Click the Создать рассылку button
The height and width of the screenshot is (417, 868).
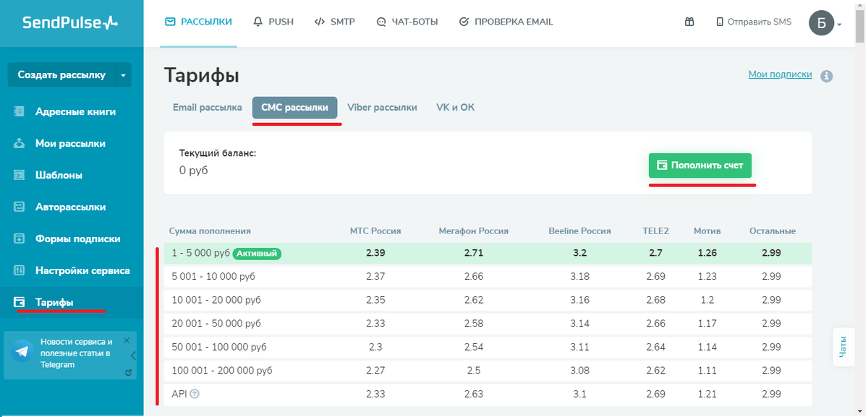(x=61, y=75)
